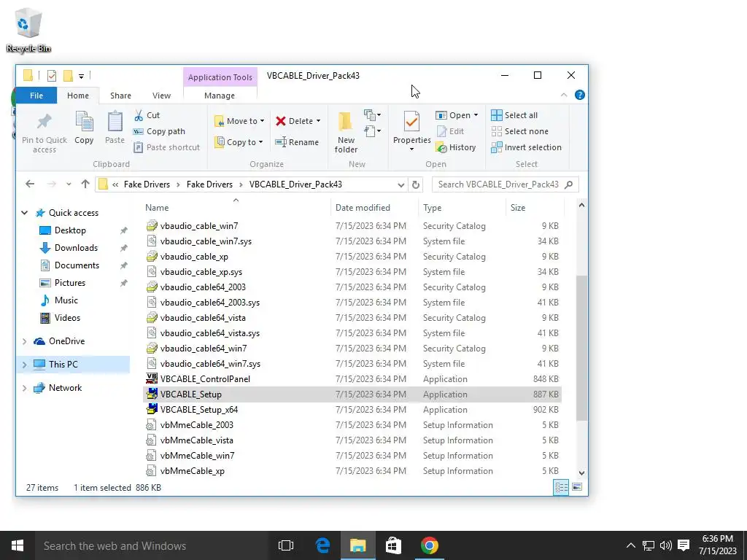Open the File tab

pos(36,96)
